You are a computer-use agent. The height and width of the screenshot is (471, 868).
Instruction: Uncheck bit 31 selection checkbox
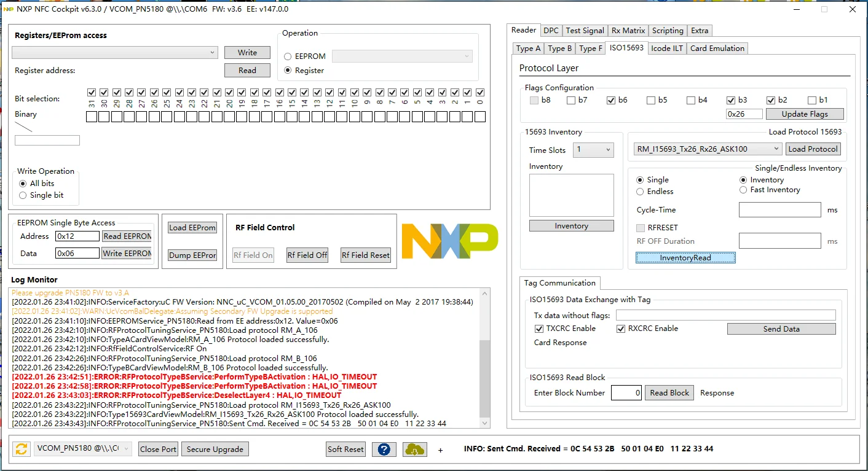92,92
